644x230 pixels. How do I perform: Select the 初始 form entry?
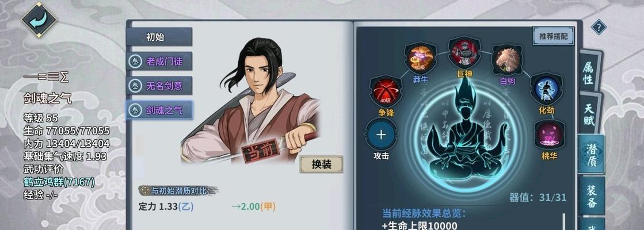click(159, 37)
